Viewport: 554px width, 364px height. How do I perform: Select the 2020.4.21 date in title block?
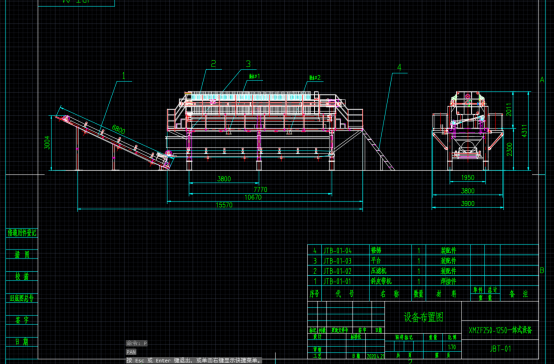click(375, 356)
